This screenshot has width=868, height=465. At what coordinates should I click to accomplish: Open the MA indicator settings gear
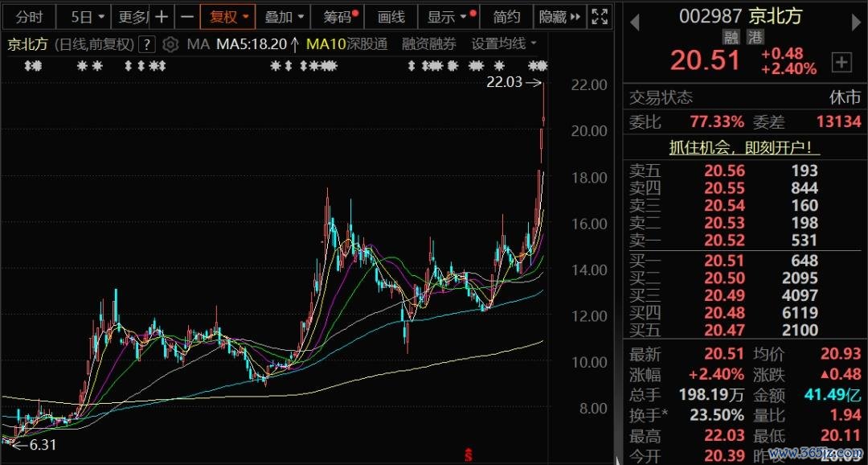170,44
